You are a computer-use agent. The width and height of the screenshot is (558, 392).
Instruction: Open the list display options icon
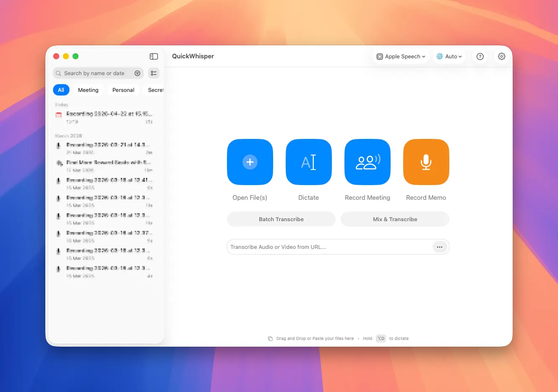coord(154,73)
